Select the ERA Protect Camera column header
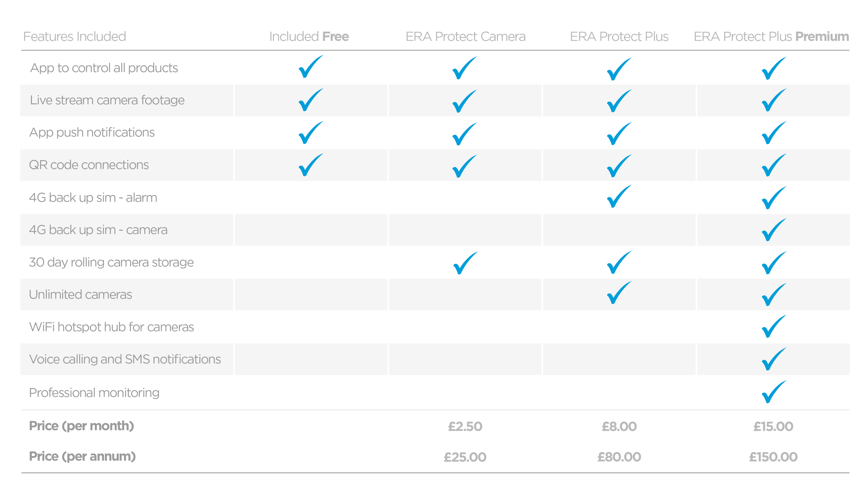 pos(465,36)
